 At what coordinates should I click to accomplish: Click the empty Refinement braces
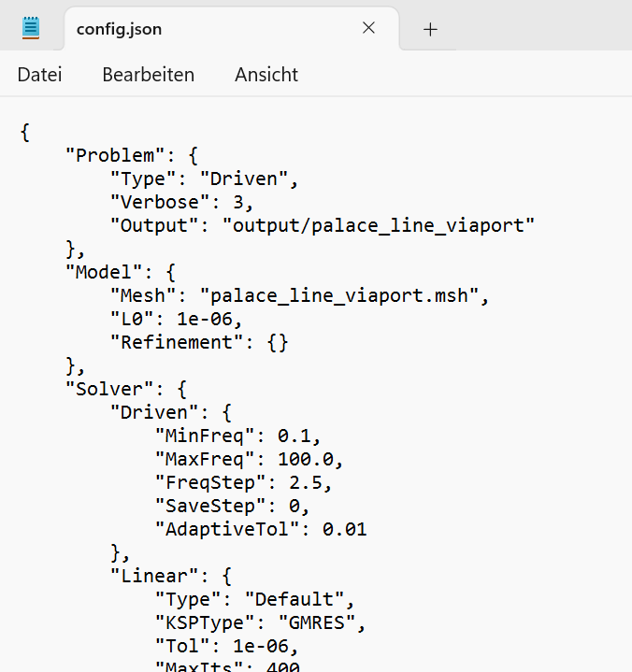tap(278, 342)
